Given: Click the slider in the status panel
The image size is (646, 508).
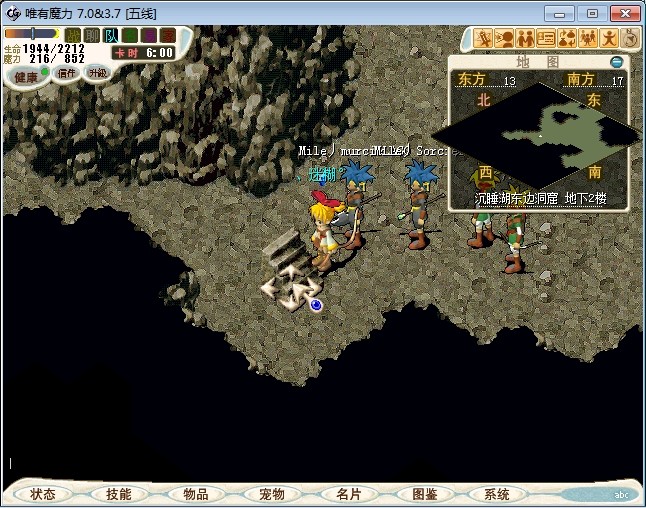Looking at the screenshot, I should [x=32, y=34].
